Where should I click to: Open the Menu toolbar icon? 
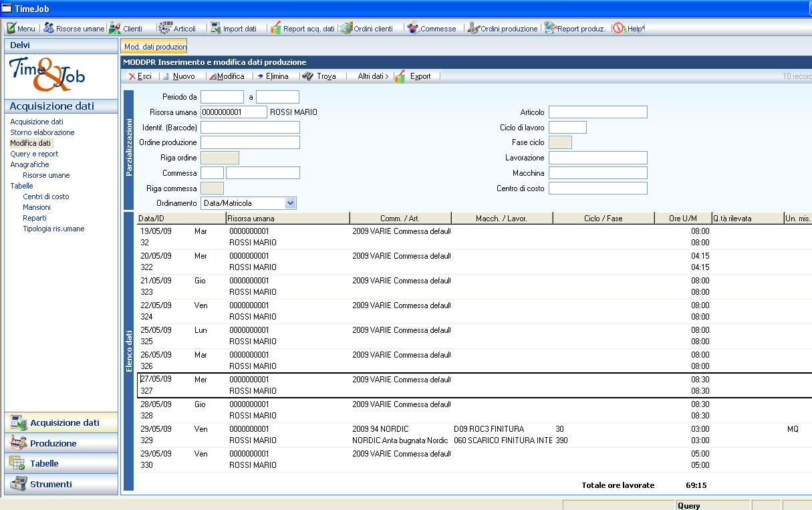click(x=11, y=29)
